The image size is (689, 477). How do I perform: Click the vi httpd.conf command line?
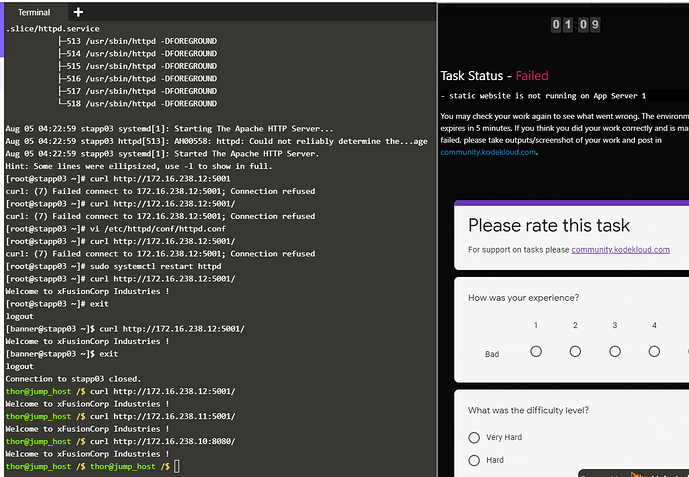click(116, 229)
